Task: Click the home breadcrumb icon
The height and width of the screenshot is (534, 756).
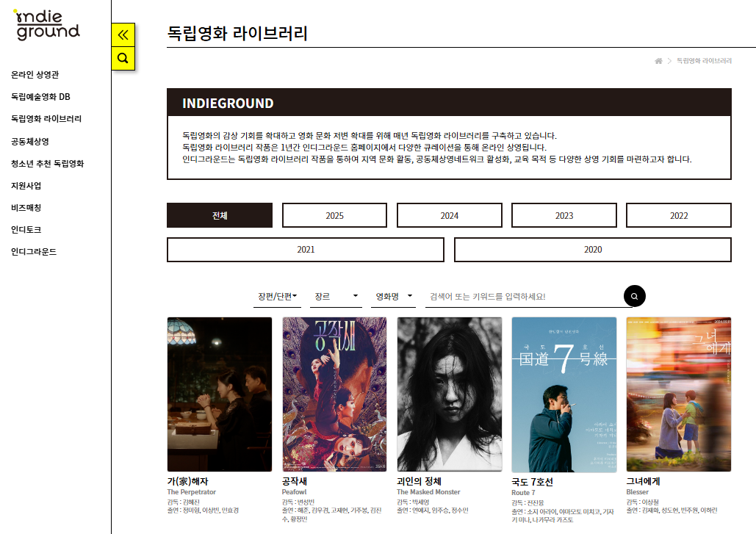Action: [658, 61]
